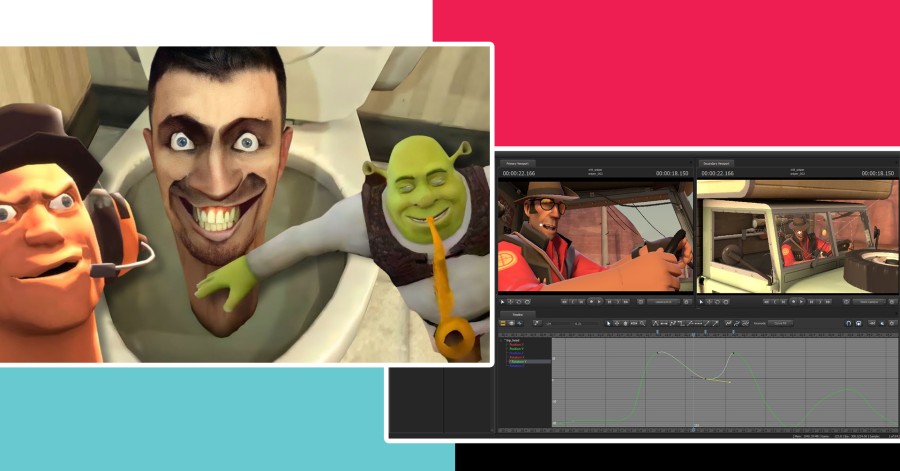Click the Secondary Viewport timecode 00:00:18.150
900x471 pixels.
coord(878,173)
